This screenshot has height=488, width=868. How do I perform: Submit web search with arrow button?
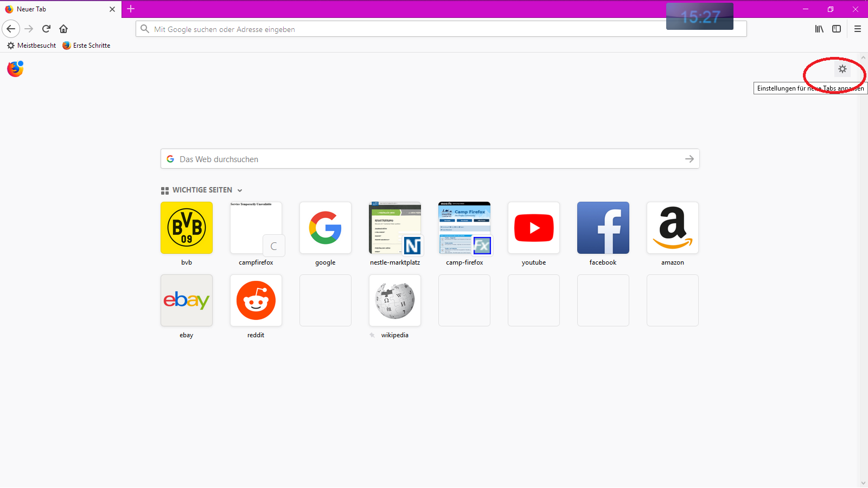pos(690,159)
